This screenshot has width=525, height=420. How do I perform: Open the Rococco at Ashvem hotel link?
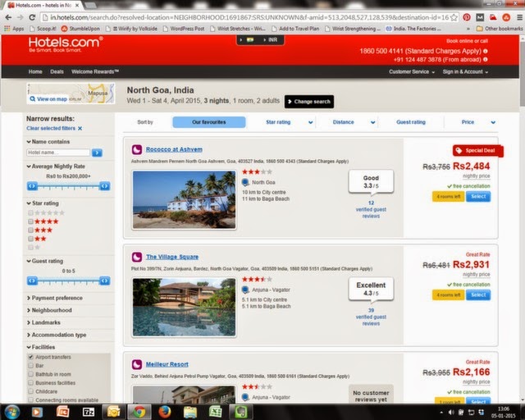pos(174,149)
